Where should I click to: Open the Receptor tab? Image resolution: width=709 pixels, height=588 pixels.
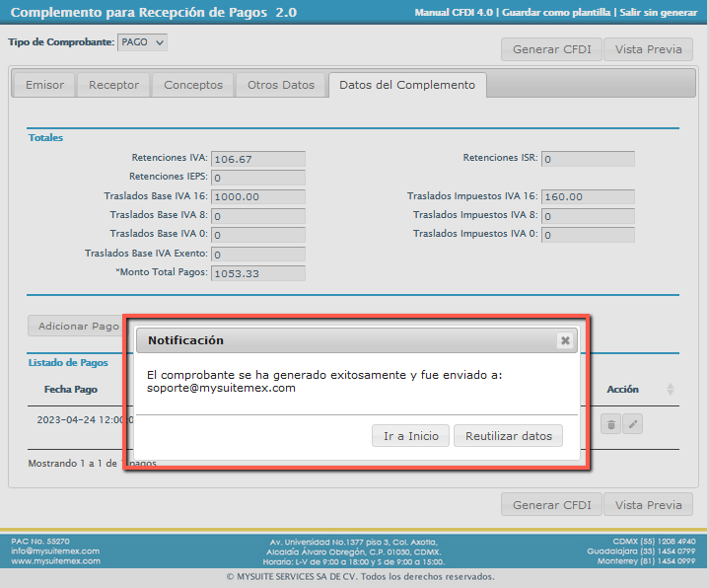(x=113, y=85)
